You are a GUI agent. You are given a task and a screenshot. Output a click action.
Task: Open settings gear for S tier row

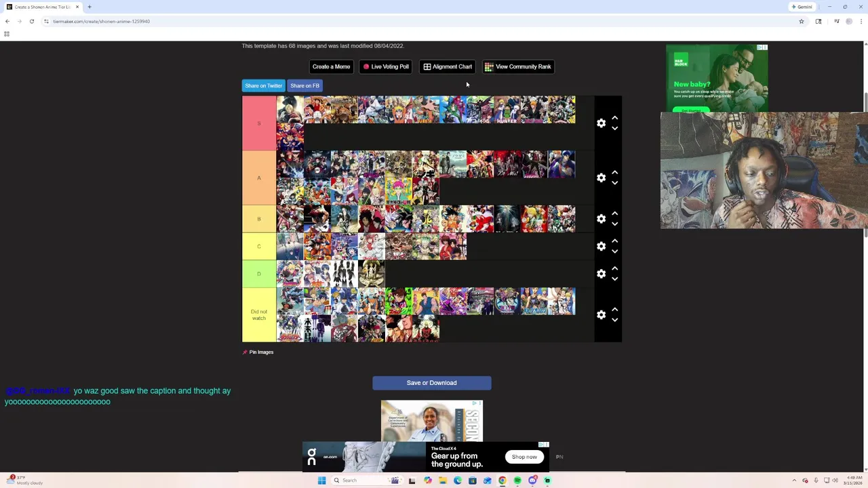tap(601, 123)
